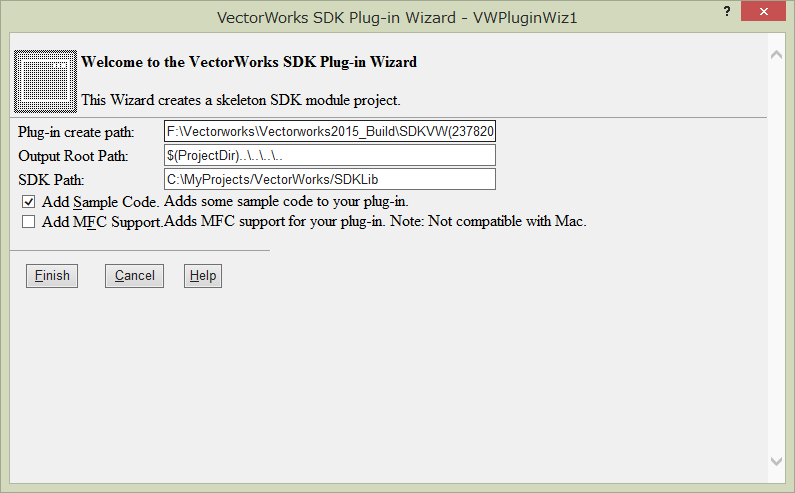Image resolution: width=795 pixels, height=493 pixels.
Task: Click the help question mark in title bar
Action: click(x=727, y=12)
